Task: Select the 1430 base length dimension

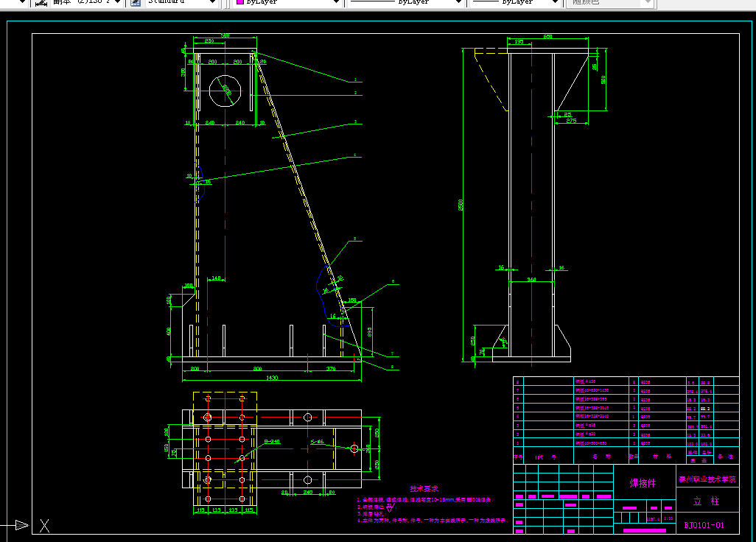Action: (272, 378)
